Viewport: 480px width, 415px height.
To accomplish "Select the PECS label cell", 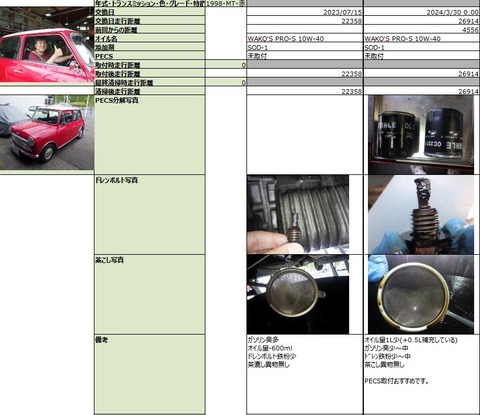I will pos(150,56).
